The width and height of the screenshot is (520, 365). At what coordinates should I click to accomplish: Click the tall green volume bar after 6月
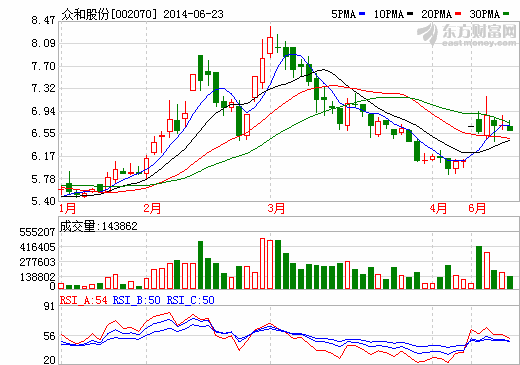tap(479, 267)
